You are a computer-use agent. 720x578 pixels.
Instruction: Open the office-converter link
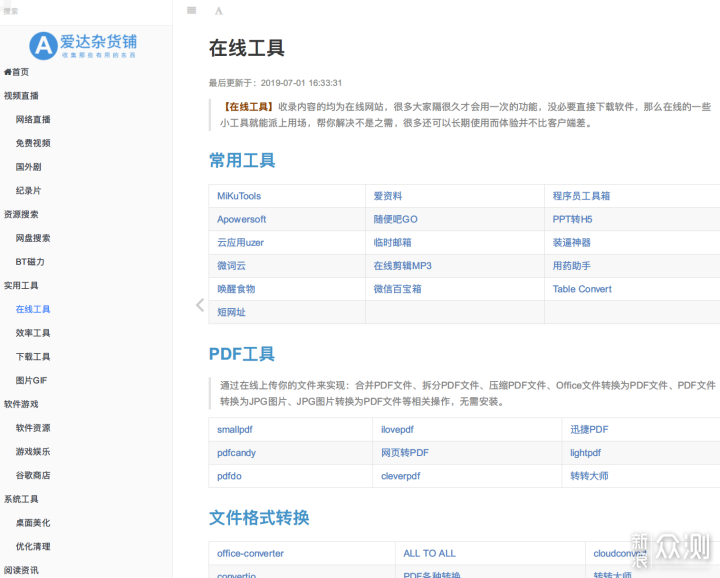(x=250, y=553)
